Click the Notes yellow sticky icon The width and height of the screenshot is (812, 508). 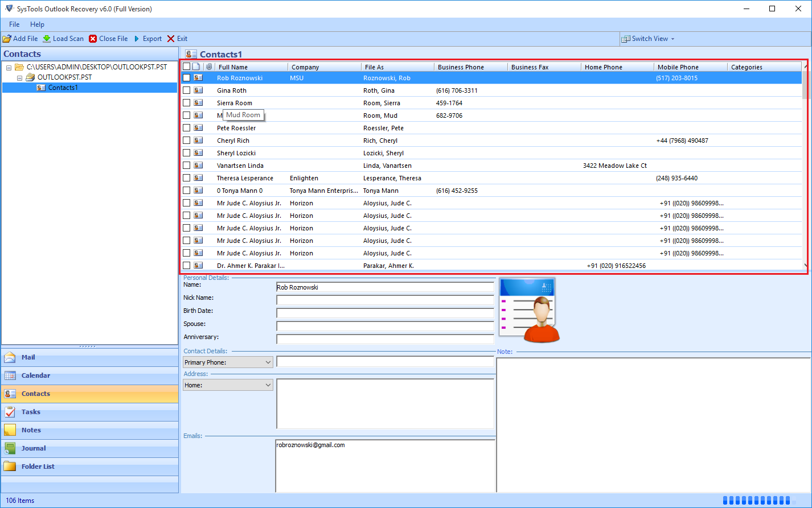[x=10, y=430]
